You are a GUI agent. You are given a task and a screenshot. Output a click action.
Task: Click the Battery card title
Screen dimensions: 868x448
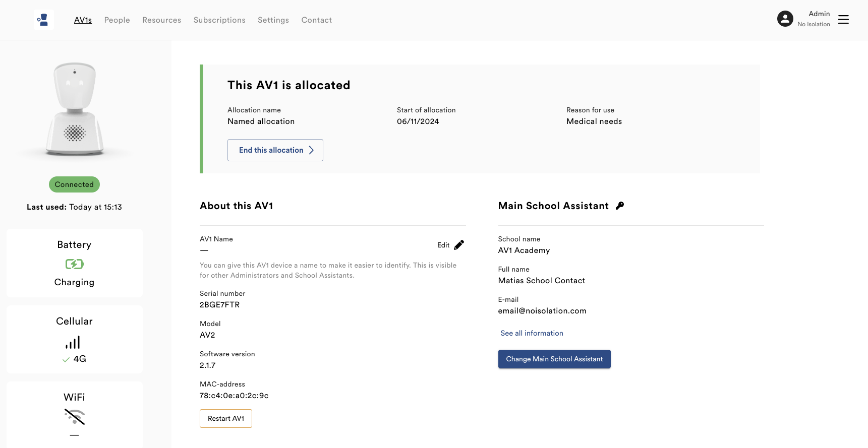[x=75, y=245]
